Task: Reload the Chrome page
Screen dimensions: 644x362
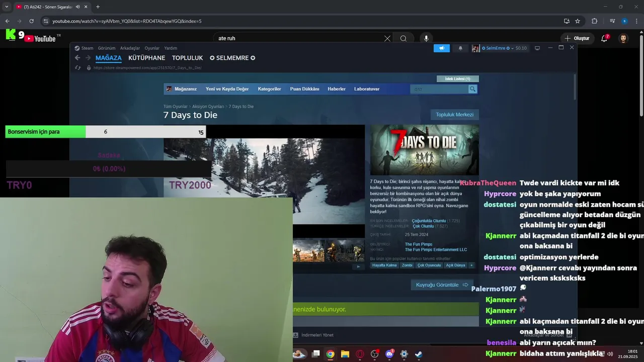Action: click(x=31, y=21)
